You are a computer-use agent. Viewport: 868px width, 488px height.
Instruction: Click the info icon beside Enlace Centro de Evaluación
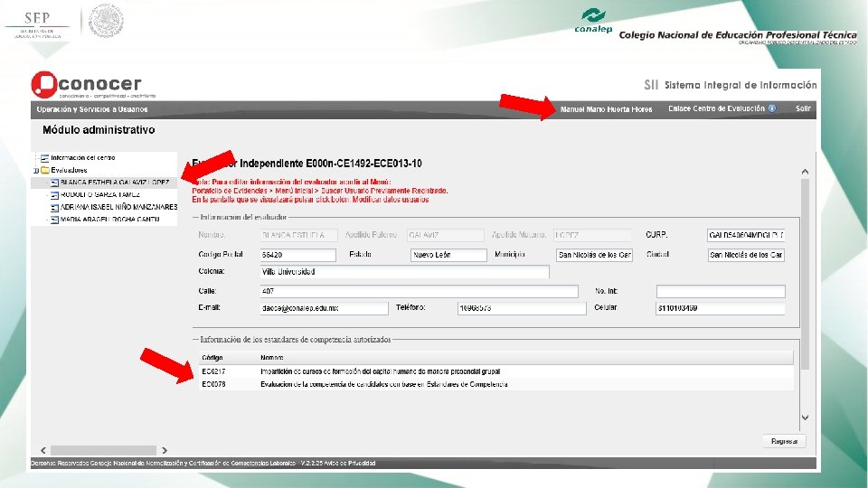pyautogui.click(x=771, y=108)
